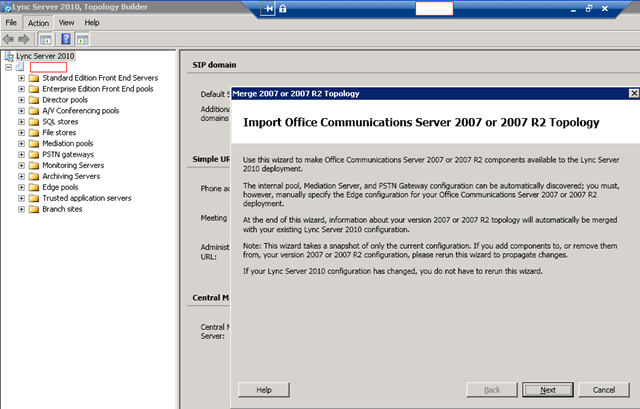This screenshot has width=640, height=409.
Task: Click the Edge pools folder icon
Action: [34, 187]
